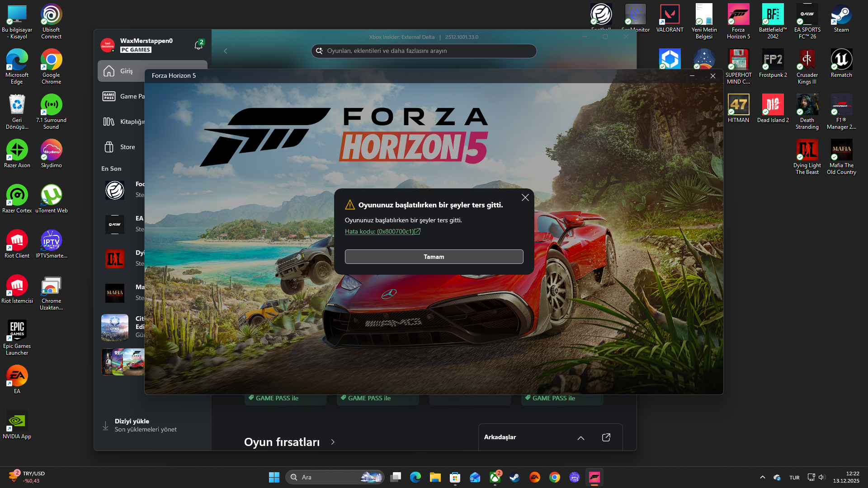This screenshot has height=488, width=868.
Task: Select Razer Cortex desktop icon
Action: coord(17,198)
